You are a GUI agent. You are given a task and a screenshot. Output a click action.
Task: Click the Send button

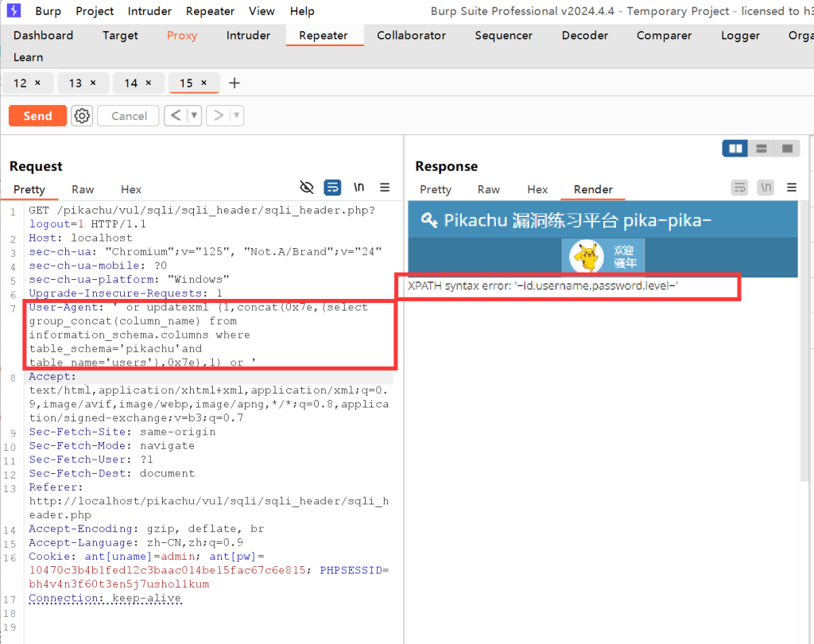[37, 116]
